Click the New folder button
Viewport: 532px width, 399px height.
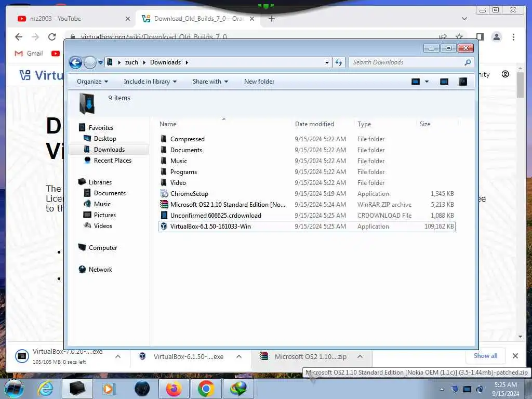[x=259, y=82]
